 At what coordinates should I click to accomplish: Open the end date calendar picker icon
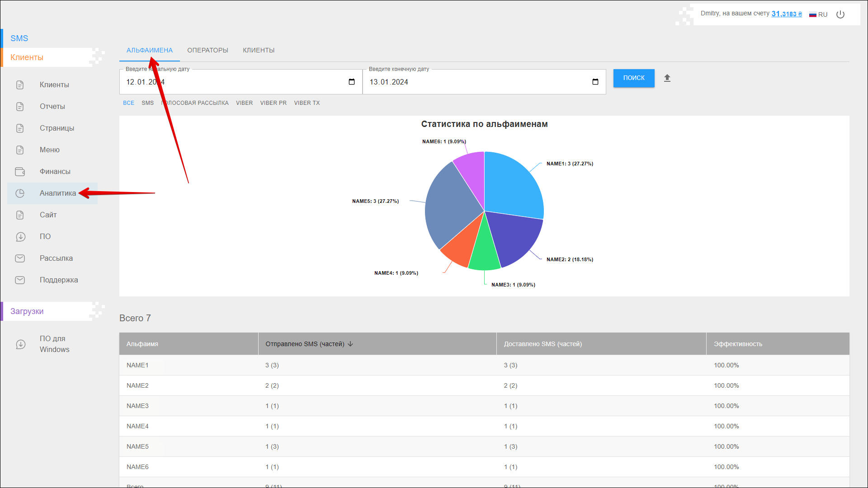coord(595,82)
